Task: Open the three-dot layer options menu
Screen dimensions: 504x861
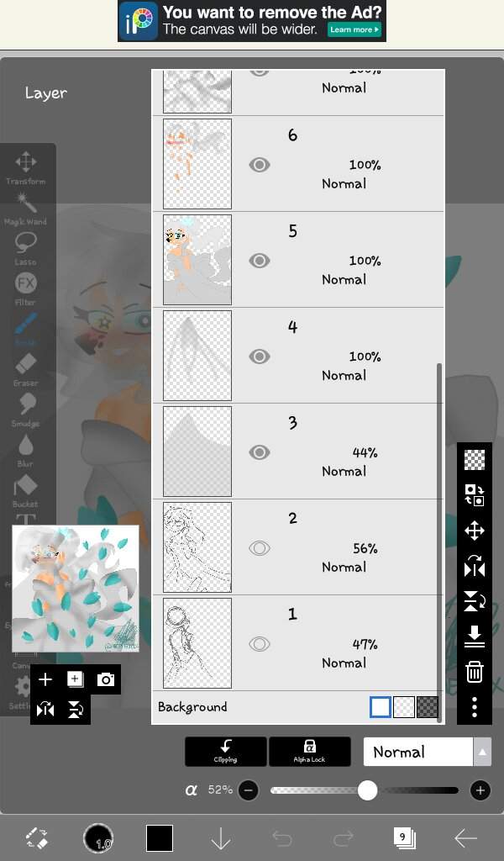Action: pos(475,707)
